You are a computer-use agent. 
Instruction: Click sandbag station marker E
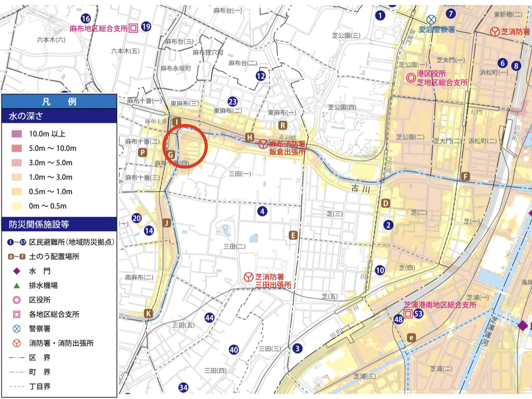coord(294,235)
